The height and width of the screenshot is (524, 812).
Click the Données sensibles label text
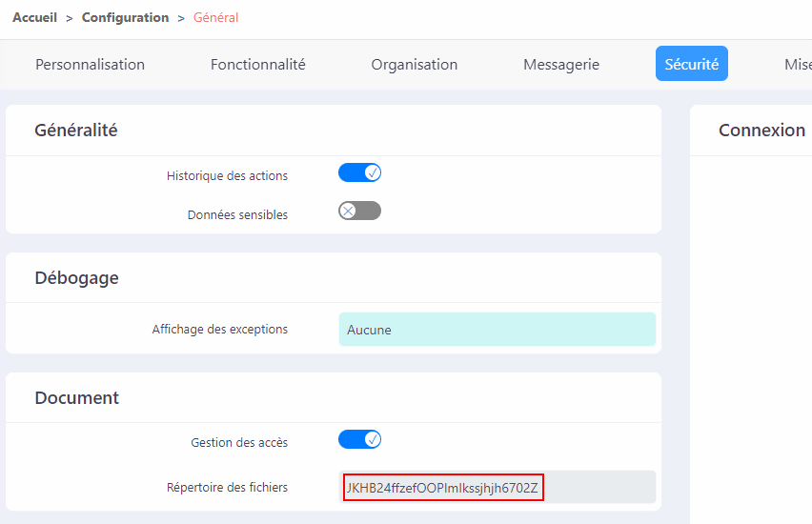(x=237, y=215)
